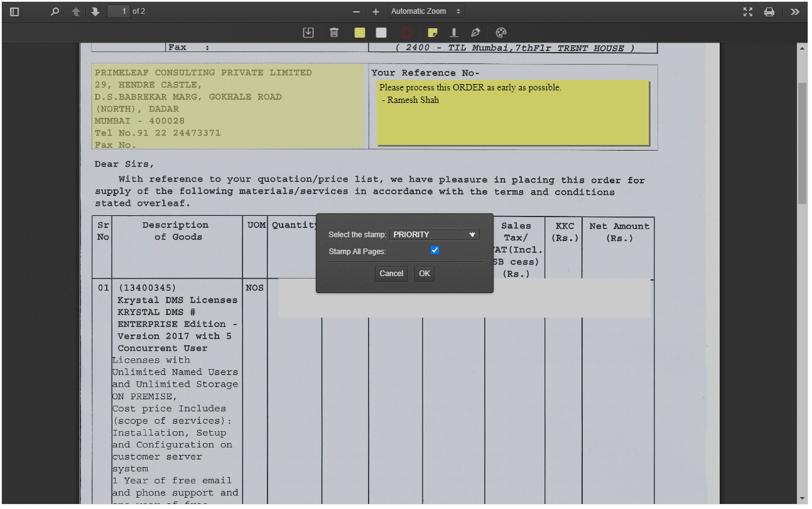The width and height of the screenshot is (812, 509).
Task: Click the 'NOS' unit value
Action: pyautogui.click(x=255, y=288)
